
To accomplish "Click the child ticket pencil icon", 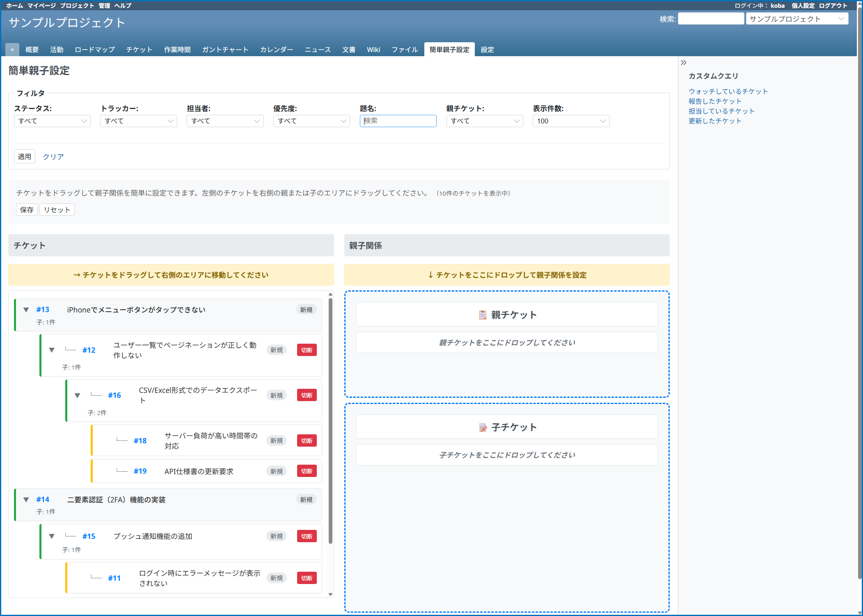I will pyautogui.click(x=483, y=427).
